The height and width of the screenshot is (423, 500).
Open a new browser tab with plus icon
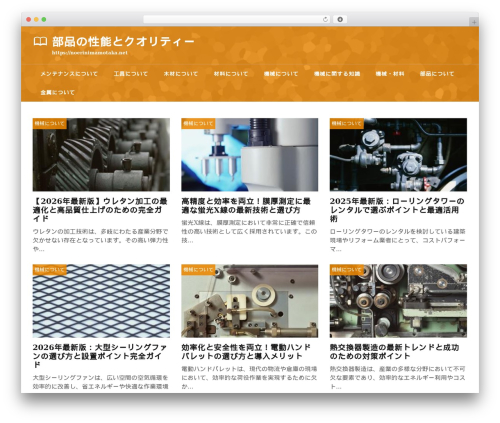tap(474, 22)
